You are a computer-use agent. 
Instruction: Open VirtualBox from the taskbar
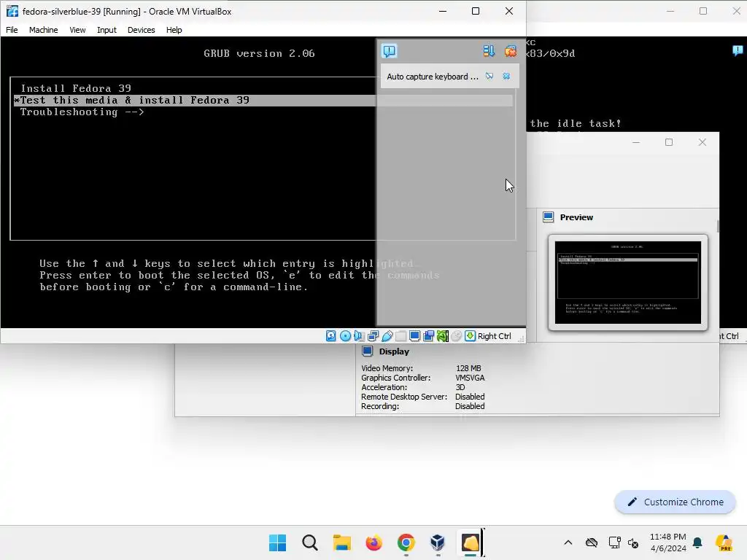point(438,542)
